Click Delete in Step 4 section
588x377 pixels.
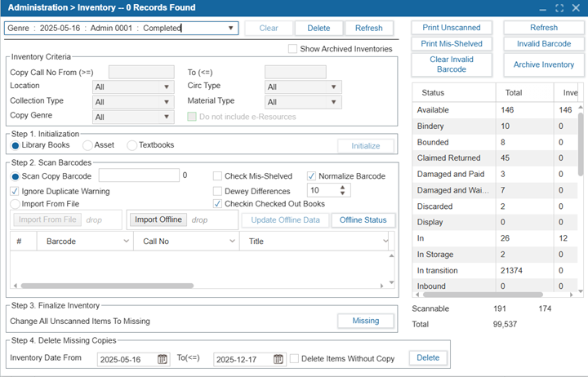428,358
